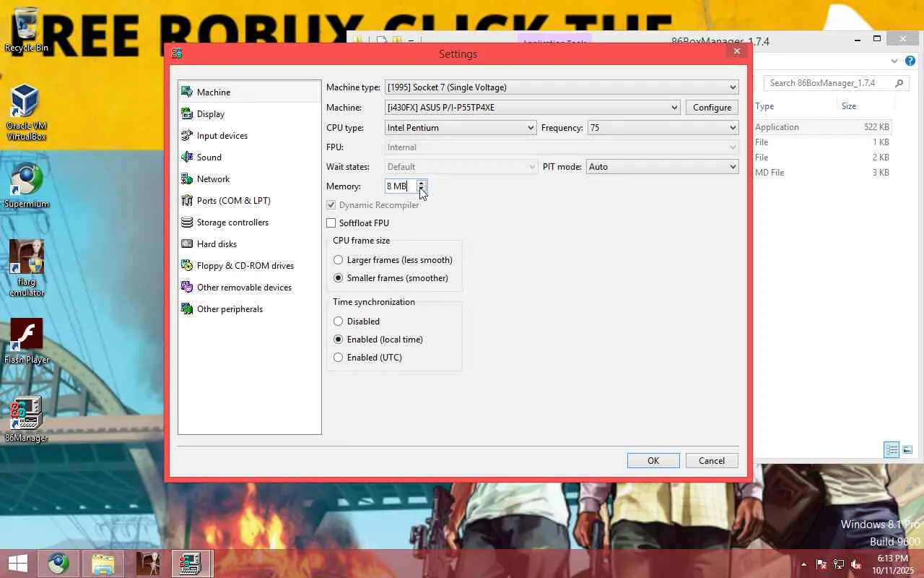Click into the Memory value field
This screenshot has height=578, width=924.
point(401,186)
